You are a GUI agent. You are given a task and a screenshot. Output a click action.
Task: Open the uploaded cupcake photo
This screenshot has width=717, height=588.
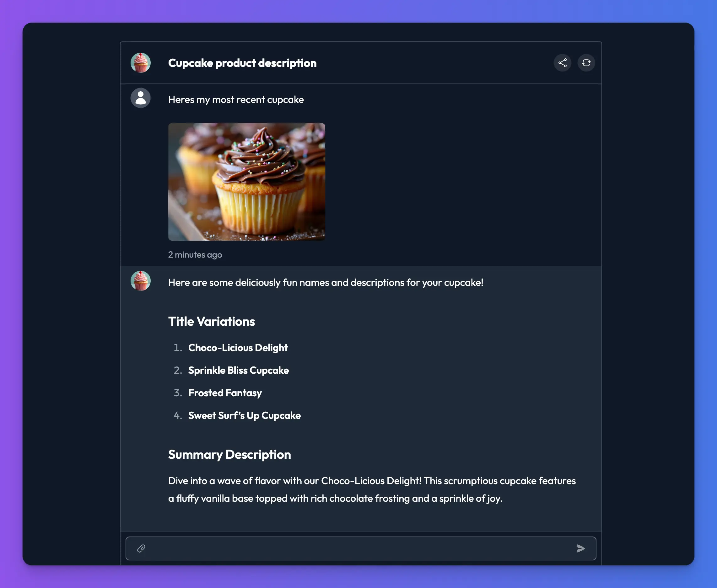coord(247,182)
